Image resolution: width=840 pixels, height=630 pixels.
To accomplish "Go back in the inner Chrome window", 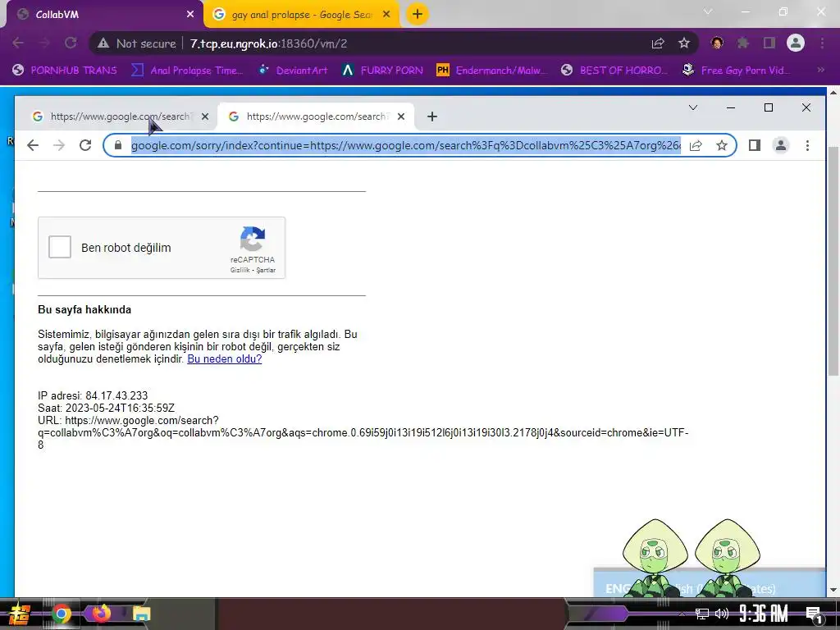I will [x=33, y=145].
